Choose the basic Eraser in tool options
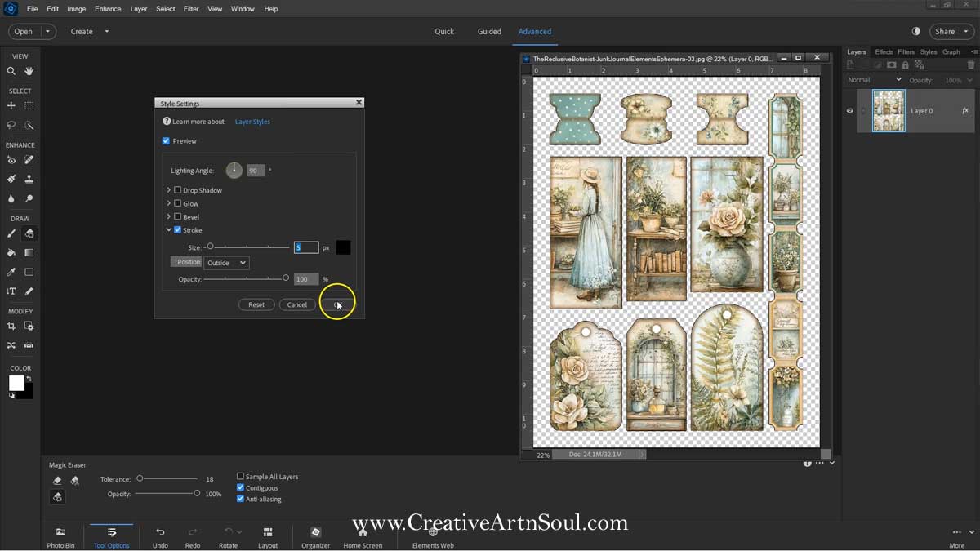This screenshot has width=980, height=551. [x=57, y=481]
